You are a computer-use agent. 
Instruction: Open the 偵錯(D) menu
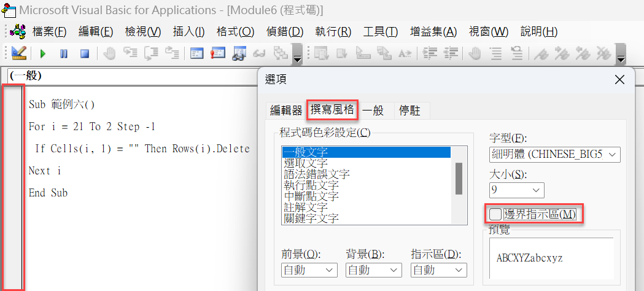285,31
